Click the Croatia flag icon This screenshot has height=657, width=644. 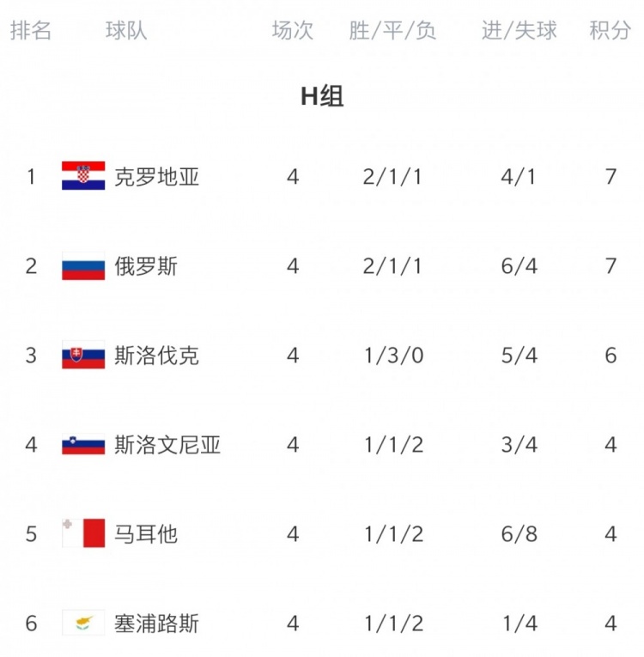[x=83, y=175]
